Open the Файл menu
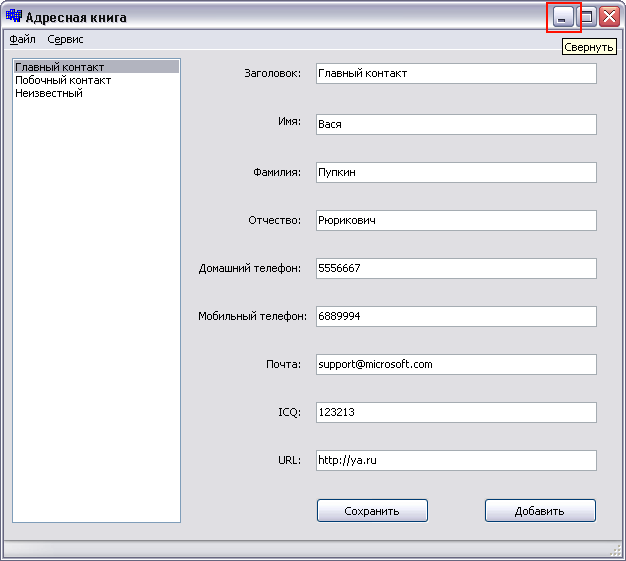 (x=22, y=39)
